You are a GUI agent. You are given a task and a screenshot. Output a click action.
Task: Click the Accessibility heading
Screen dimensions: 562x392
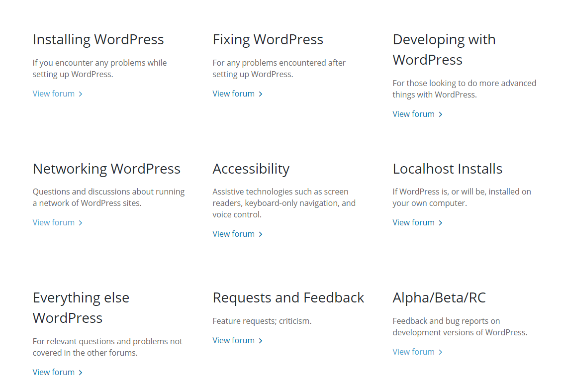point(251,169)
